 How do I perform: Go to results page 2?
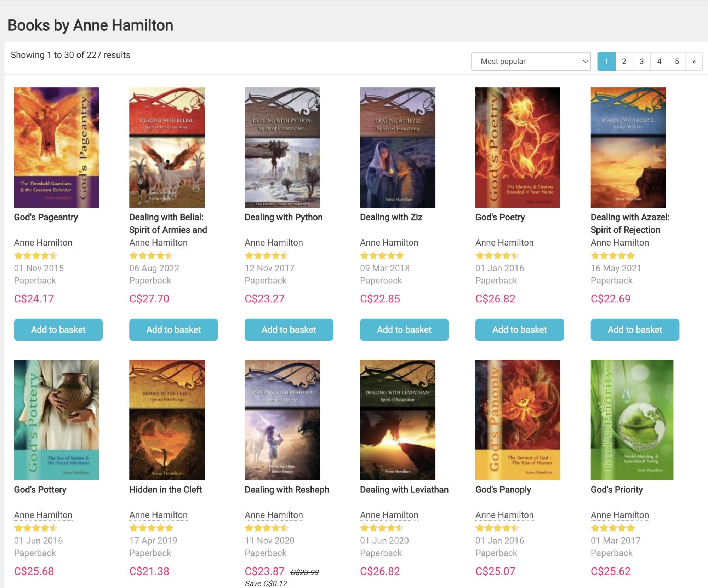coord(624,62)
